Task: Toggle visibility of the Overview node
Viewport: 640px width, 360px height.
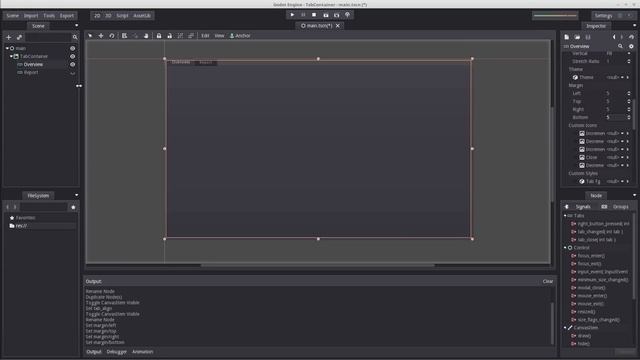Action: 72,64
